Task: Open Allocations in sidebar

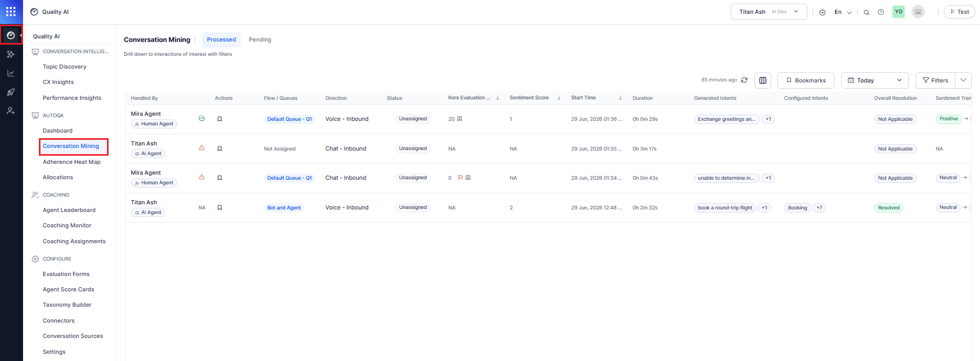Action: [58, 177]
